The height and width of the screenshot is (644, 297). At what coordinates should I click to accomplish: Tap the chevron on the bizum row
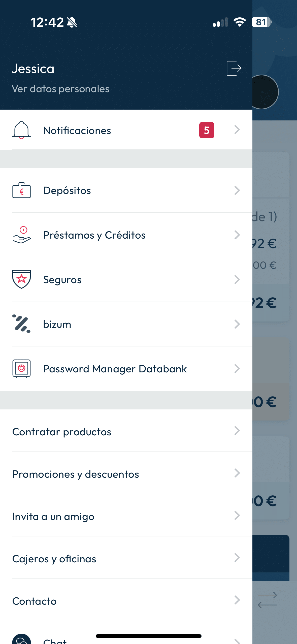click(237, 324)
